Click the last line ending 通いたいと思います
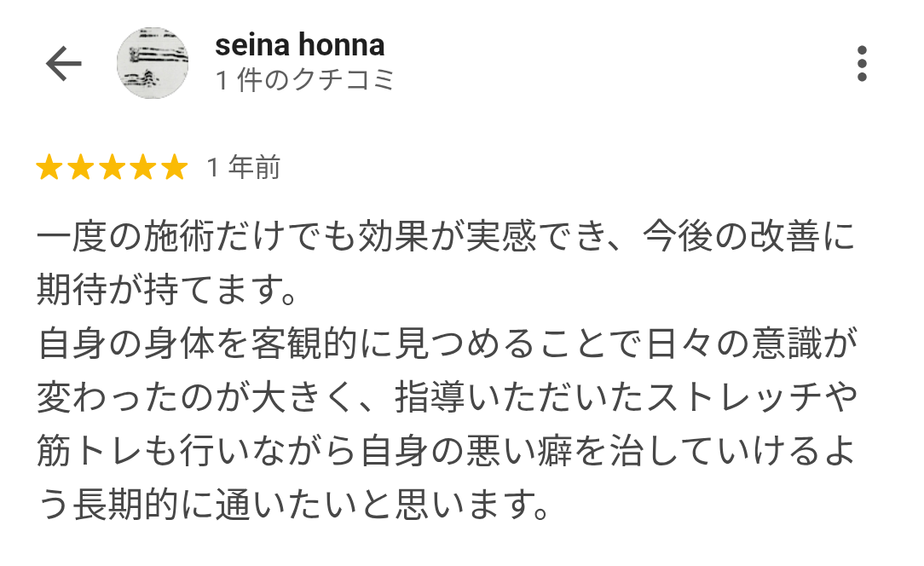This screenshot has width=924, height=566. (292, 507)
